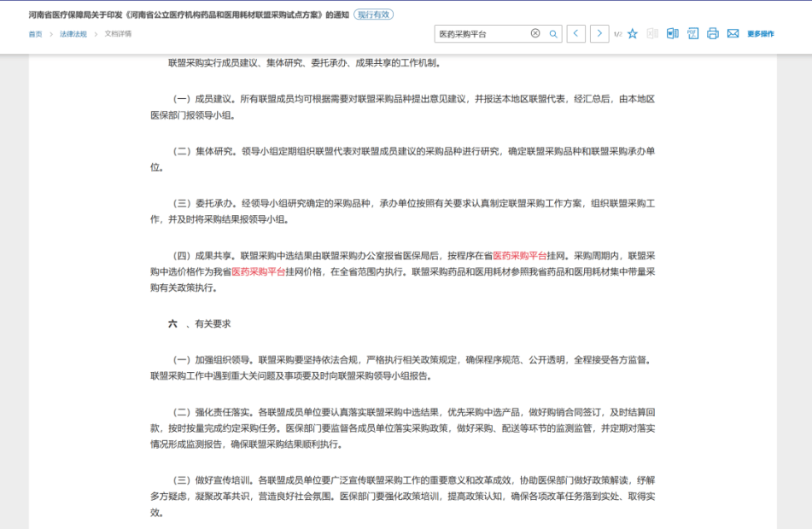
Task: Click the 1/2 match counter
Action: (617, 34)
